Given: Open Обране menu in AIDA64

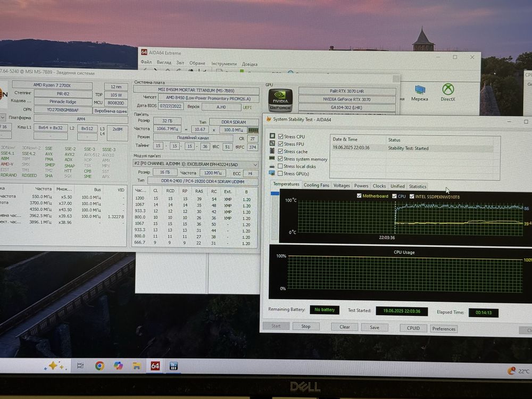Looking at the screenshot, I should click(x=197, y=63).
